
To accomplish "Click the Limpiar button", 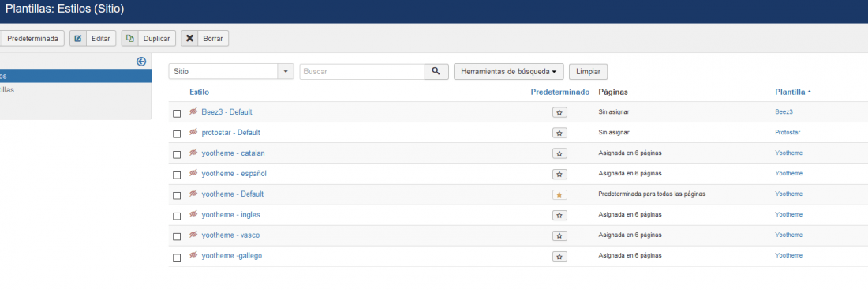I will (x=588, y=71).
